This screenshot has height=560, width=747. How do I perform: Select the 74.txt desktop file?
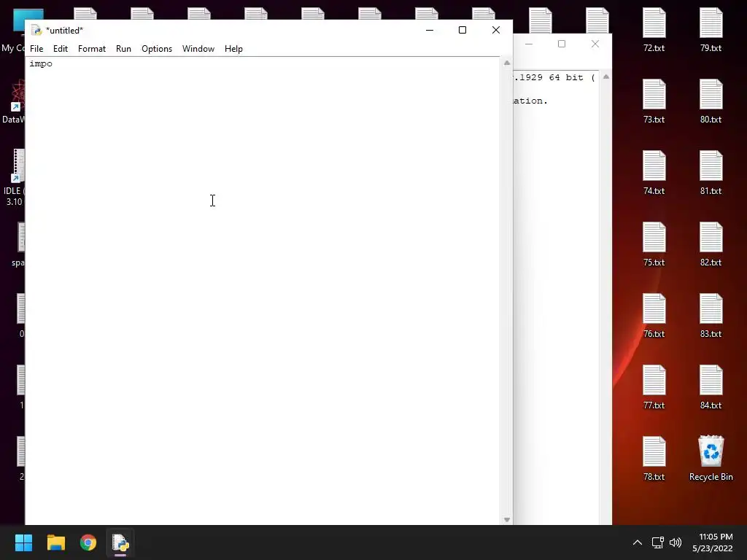(654, 174)
